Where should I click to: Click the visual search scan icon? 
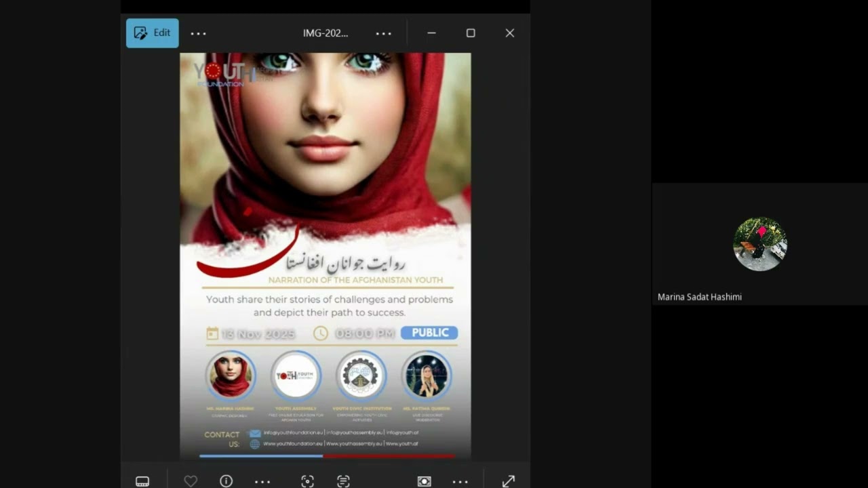click(x=307, y=481)
